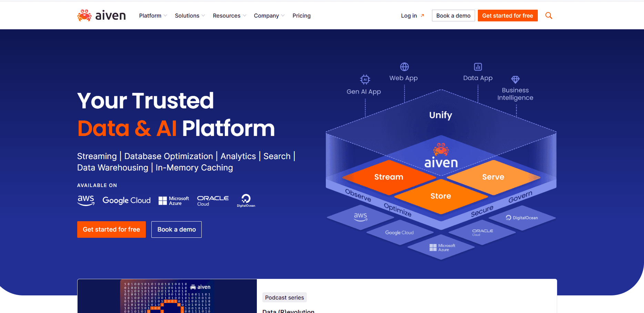The width and height of the screenshot is (644, 313).
Task: Select the orange Stream tile
Action: coord(389,177)
